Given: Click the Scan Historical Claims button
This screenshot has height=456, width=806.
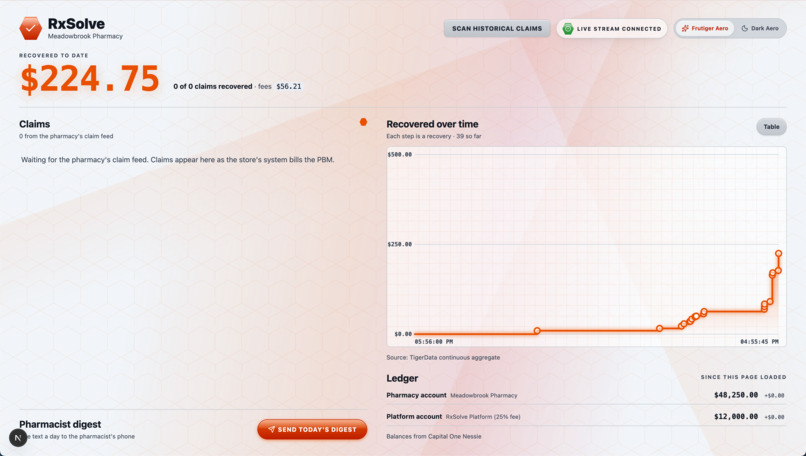Looking at the screenshot, I should pos(497,29).
